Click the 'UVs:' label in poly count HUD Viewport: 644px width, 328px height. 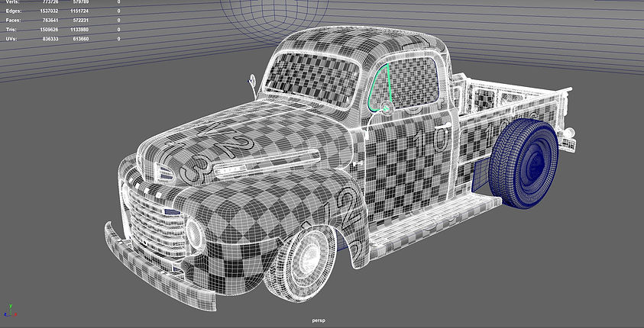tap(11, 39)
